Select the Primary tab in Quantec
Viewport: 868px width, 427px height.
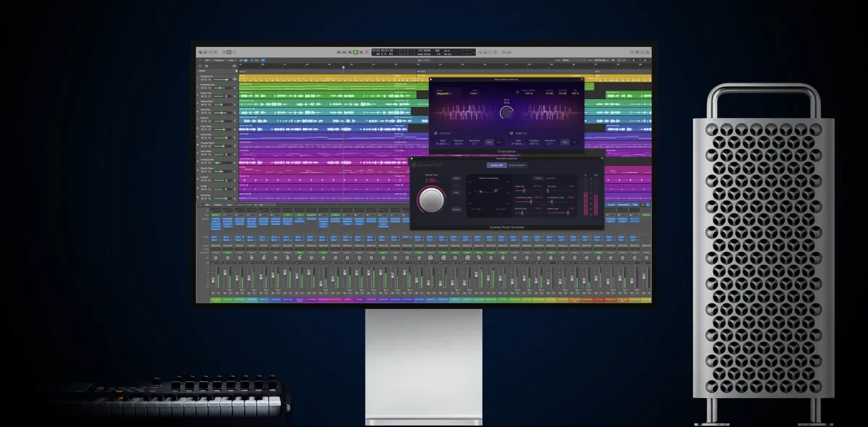pyautogui.click(x=538, y=178)
